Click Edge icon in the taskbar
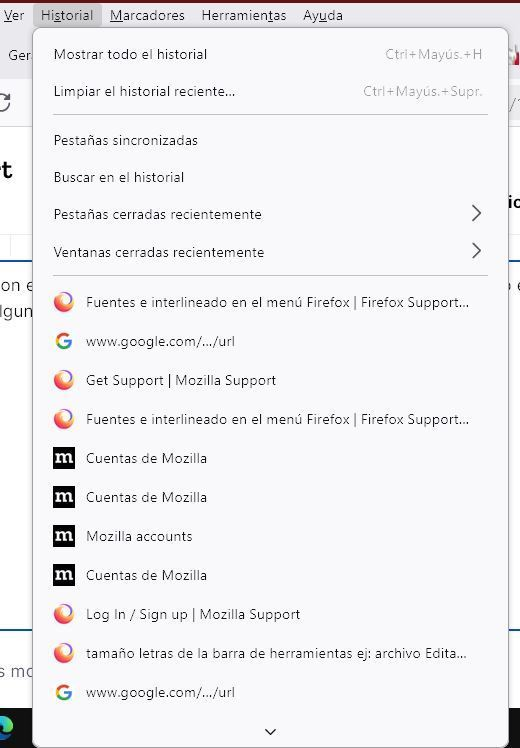Screen dimensions: 520x748 (x=6, y=727)
